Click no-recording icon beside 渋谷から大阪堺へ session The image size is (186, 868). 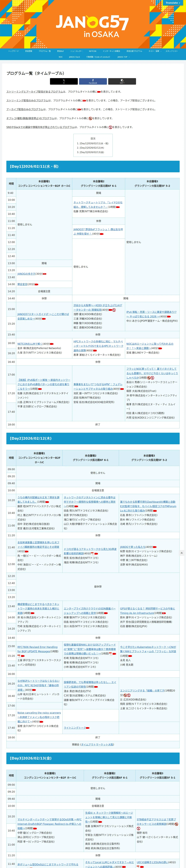(x=114, y=310)
